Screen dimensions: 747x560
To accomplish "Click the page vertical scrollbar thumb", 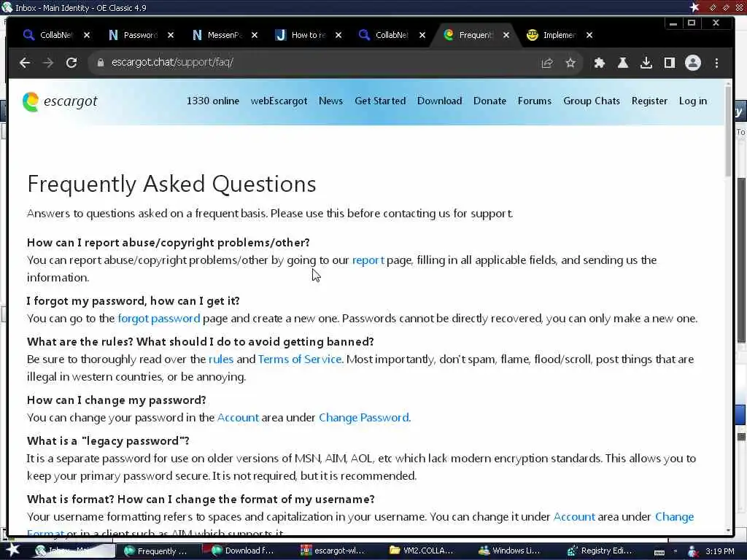I will coord(728,133).
